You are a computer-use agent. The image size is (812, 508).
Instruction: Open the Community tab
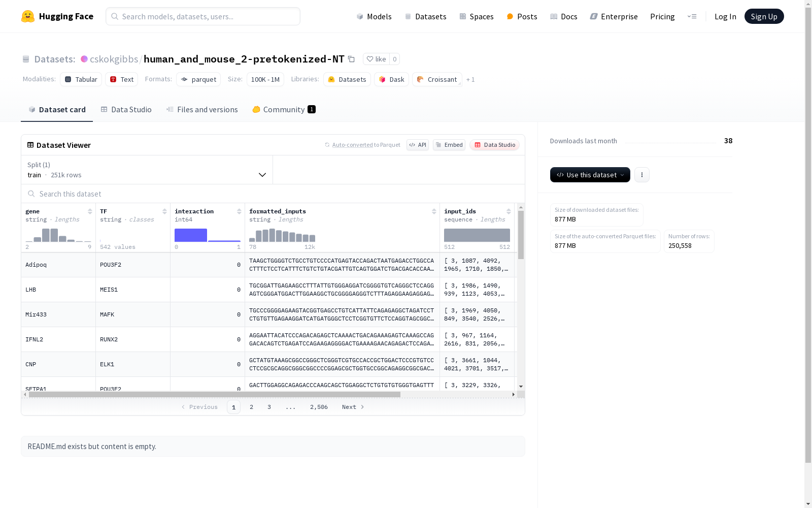pos(284,109)
